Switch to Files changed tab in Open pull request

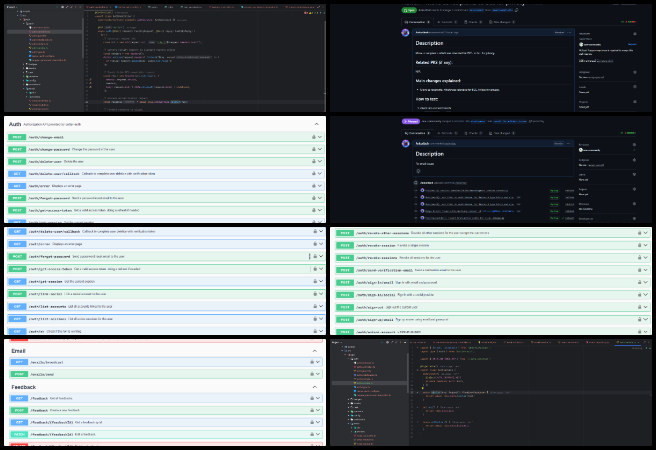tap(502, 22)
